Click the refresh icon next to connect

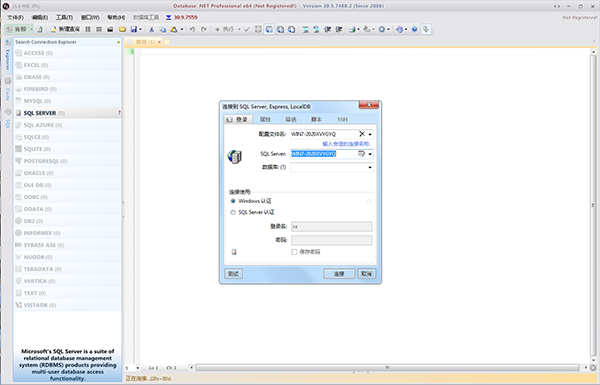coord(39,29)
